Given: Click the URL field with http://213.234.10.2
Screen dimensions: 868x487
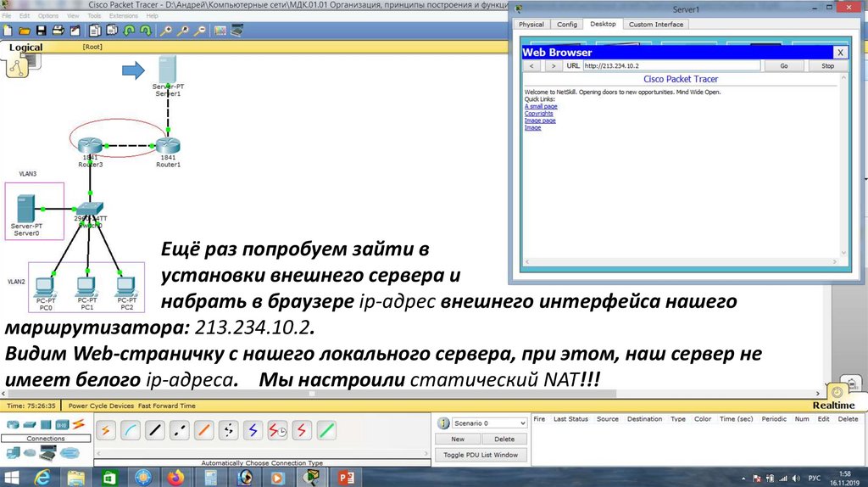Looking at the screenshot, I should (671, 66).
